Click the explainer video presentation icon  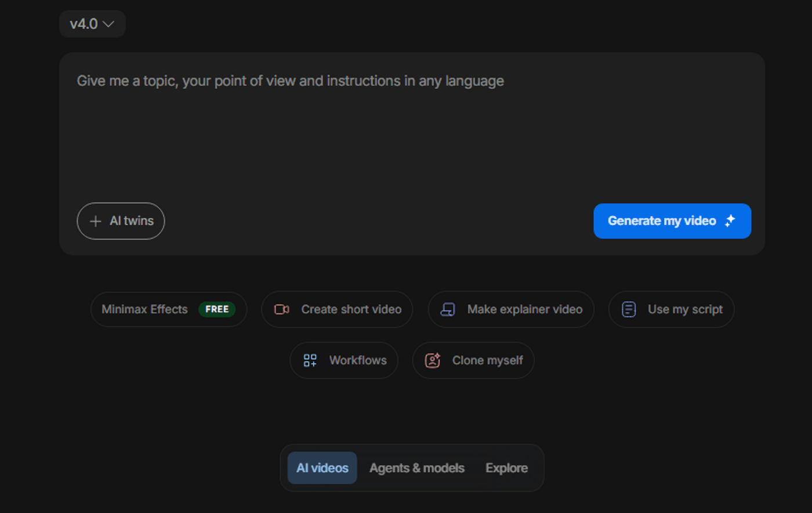click(x=448, y=309)
